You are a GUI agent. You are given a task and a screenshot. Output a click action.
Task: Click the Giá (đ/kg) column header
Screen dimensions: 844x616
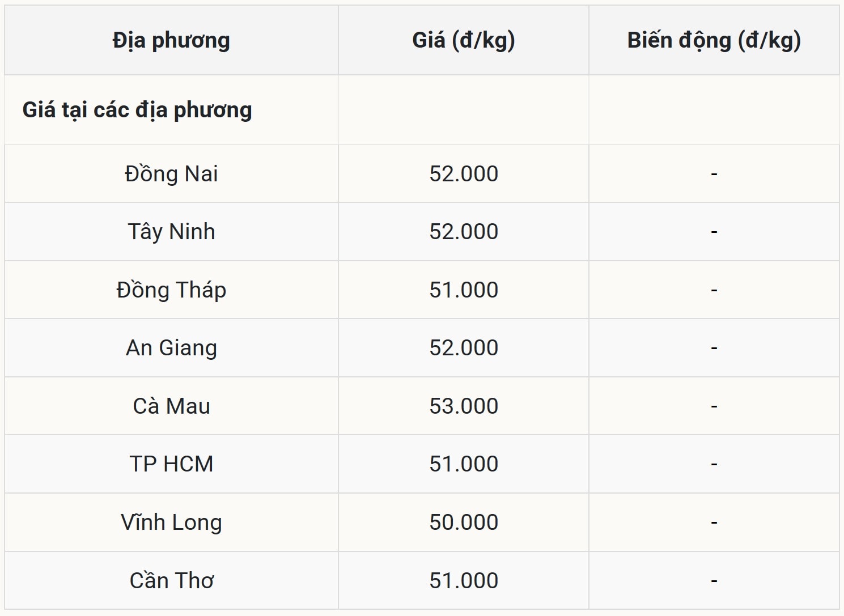(x=463, y=40)
